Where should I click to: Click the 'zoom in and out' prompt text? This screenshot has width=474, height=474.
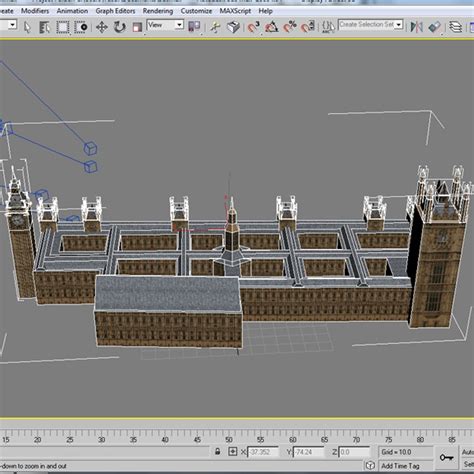click(33, 466)
